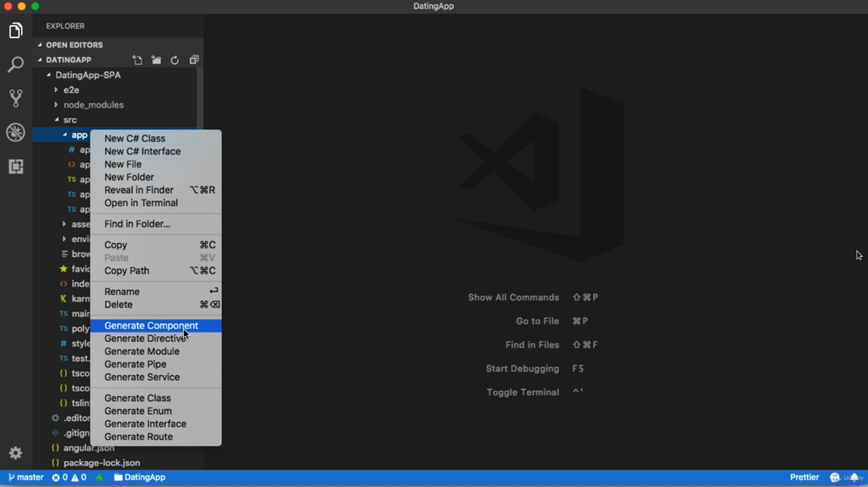Viewport: 868px width, 487px height.
Task: Open the Debug view in activity bar
Action: [16, 132]
